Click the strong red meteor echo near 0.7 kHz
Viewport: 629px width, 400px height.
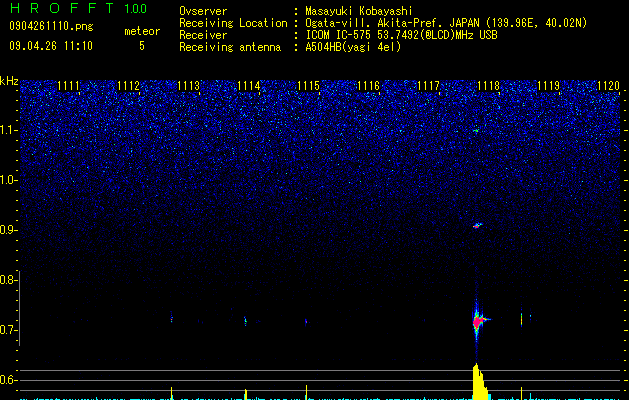pos(477,322)
